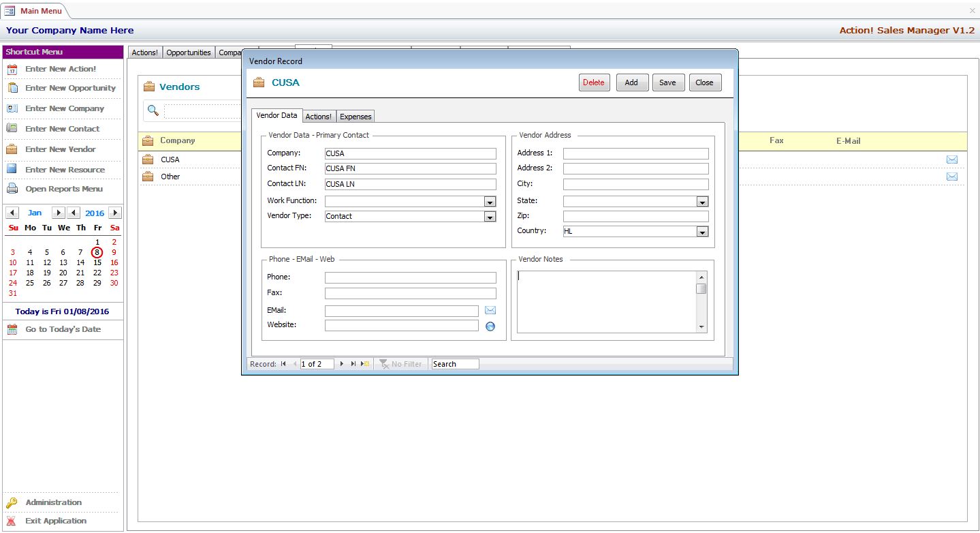
Task: Switch to the Expenses tab
Action: (x=355, y=117)
